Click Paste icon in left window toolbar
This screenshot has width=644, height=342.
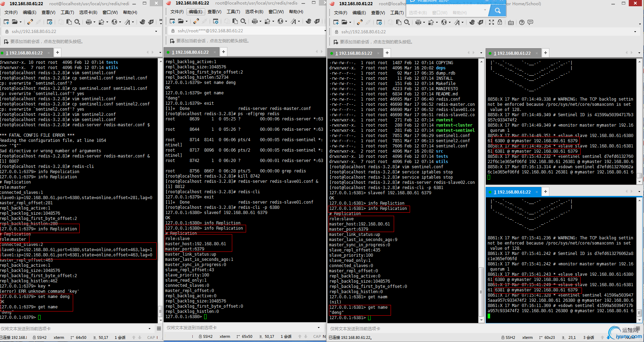[x=69, y=22]
